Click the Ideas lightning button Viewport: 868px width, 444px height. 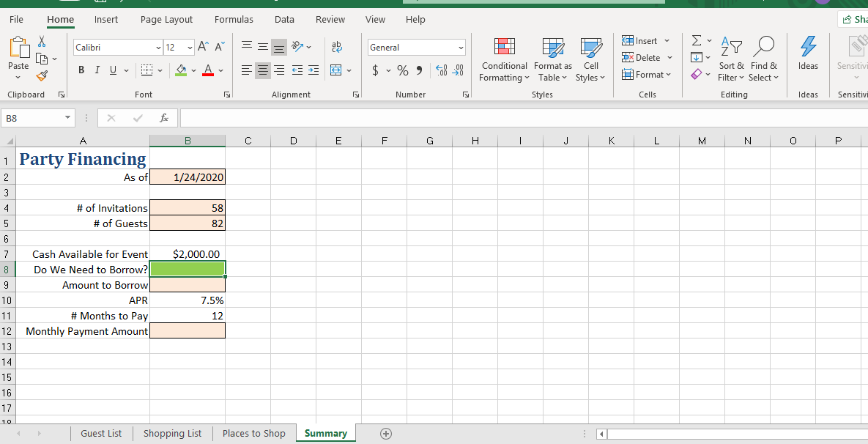click(x=808, y=53)
